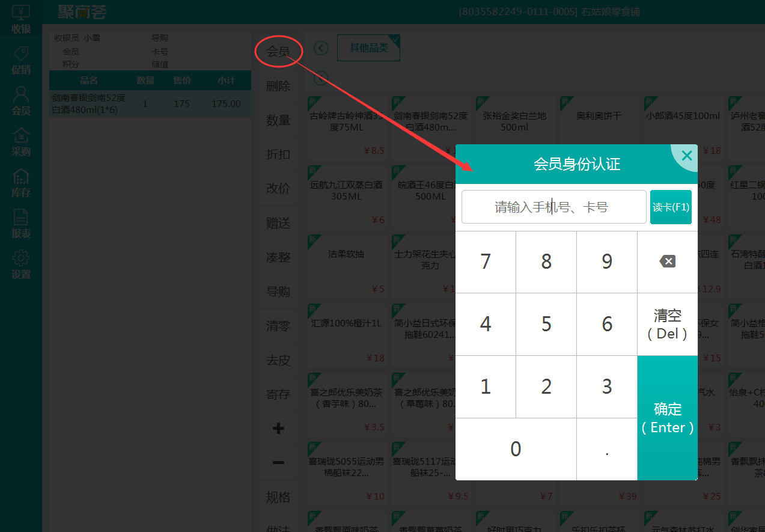
Task: Click the 删除 function button
Action: coord(278,86)
